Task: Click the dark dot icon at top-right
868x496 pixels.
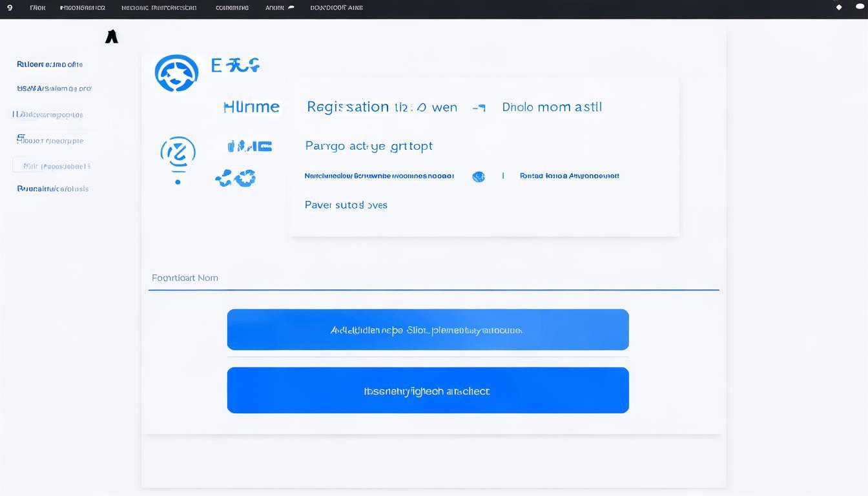Action: (859, 8)
